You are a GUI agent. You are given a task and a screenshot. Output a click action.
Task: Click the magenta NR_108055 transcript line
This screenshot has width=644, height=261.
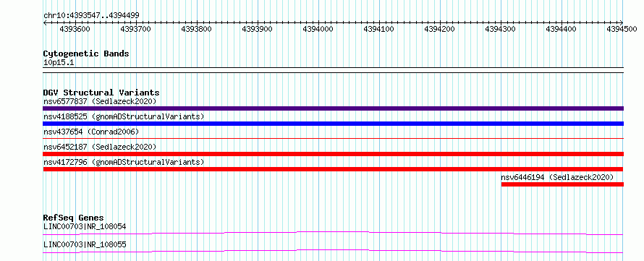click(333, 251)
